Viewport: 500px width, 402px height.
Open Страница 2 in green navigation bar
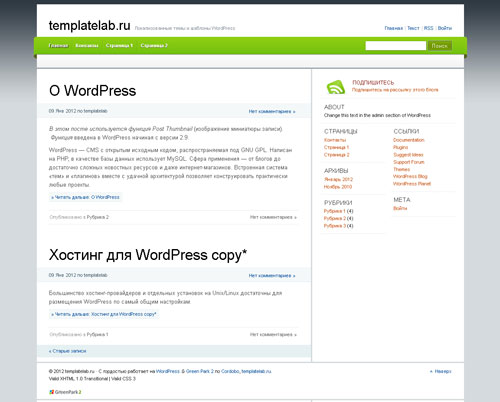154,45
